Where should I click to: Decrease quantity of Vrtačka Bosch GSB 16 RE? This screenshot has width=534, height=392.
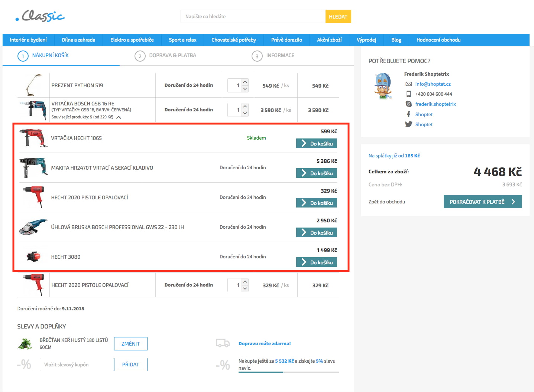[245, 114]
